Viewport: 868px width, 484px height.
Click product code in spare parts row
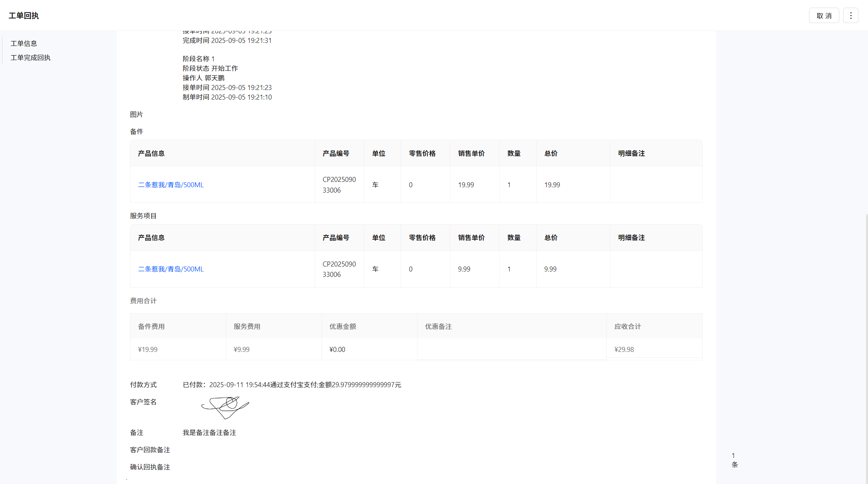pos(339,185)
